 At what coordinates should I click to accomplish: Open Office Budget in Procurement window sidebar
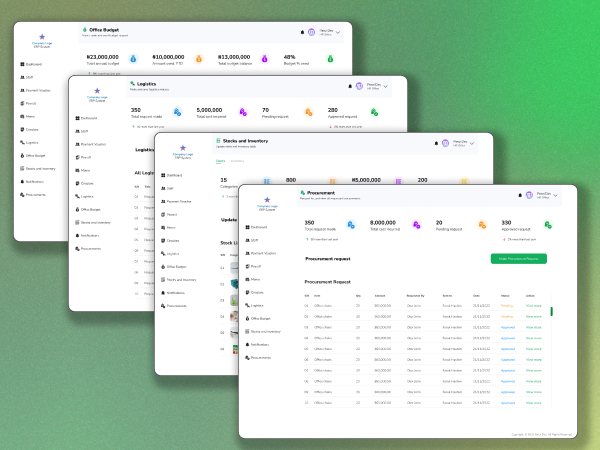[x=258, y=318]
